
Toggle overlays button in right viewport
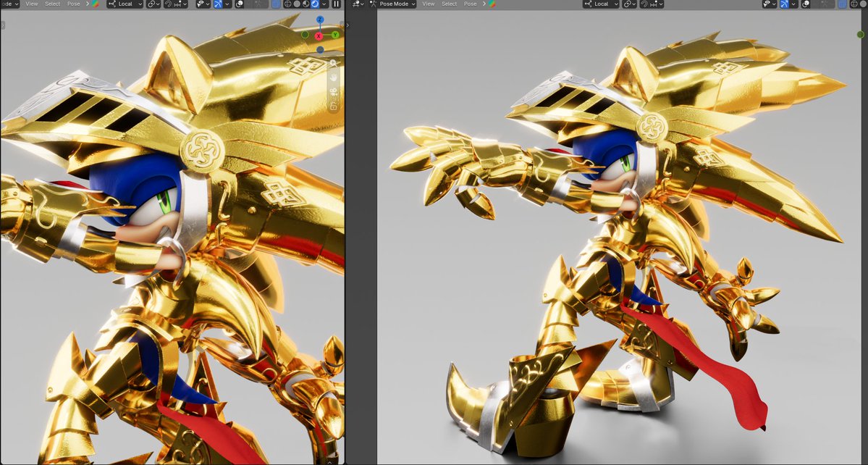click(x=806, y=4)
